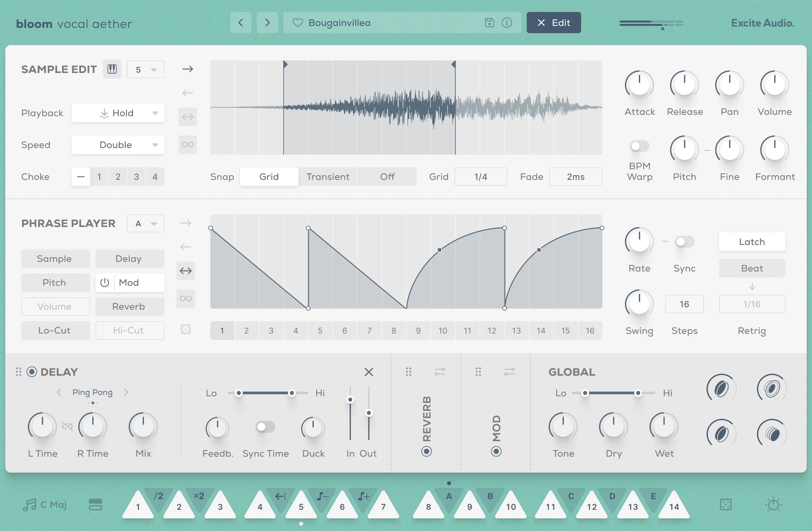Enable the Lo-Cut button in Phrase Player
812x531 pixels.
55,330
